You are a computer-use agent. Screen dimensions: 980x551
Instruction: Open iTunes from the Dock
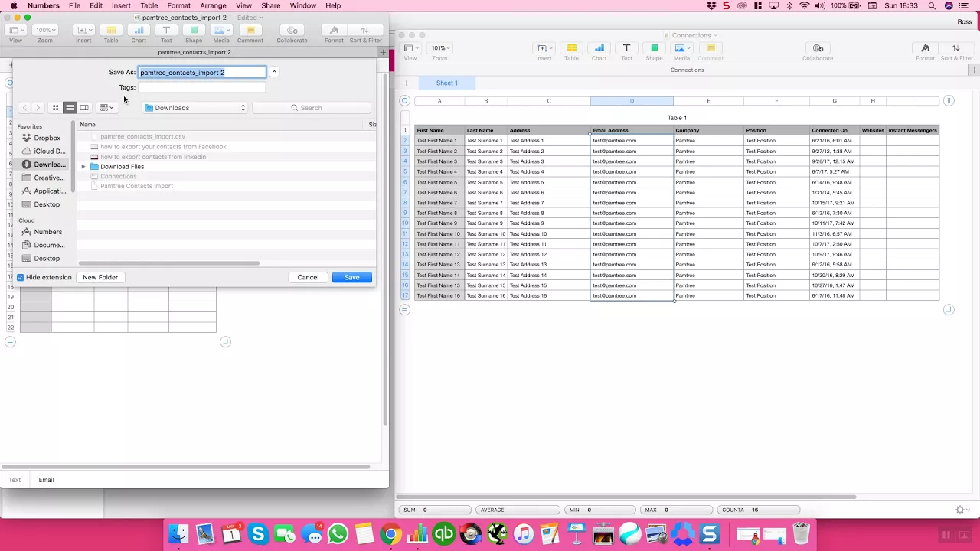pyautogui.click(x=524, y=533)
